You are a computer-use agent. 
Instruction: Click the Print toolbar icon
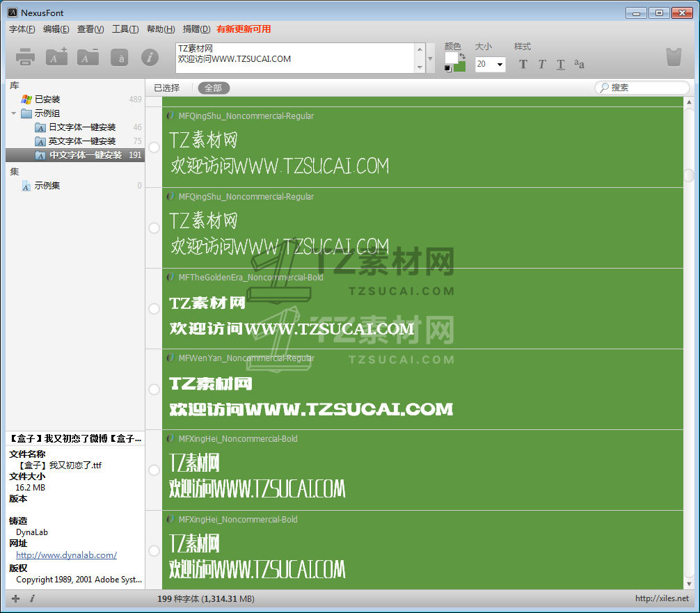[25, 57]
